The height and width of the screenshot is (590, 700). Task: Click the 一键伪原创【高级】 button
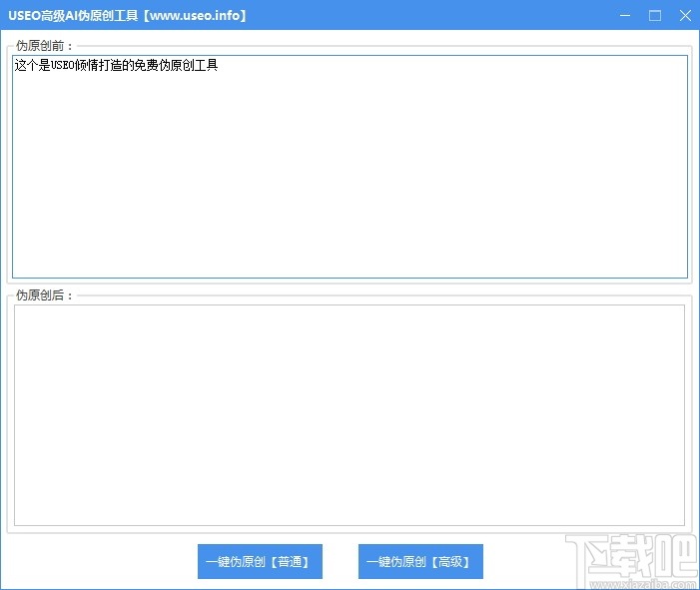420,561
